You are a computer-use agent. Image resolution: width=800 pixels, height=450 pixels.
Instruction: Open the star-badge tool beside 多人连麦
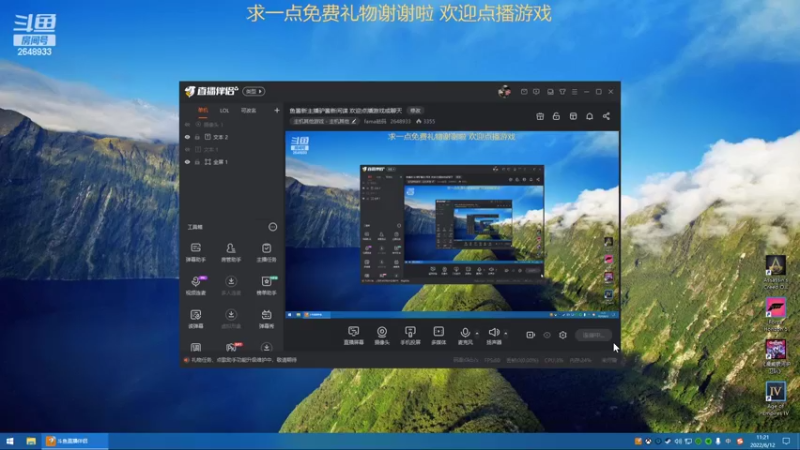(x=266, y=285)
